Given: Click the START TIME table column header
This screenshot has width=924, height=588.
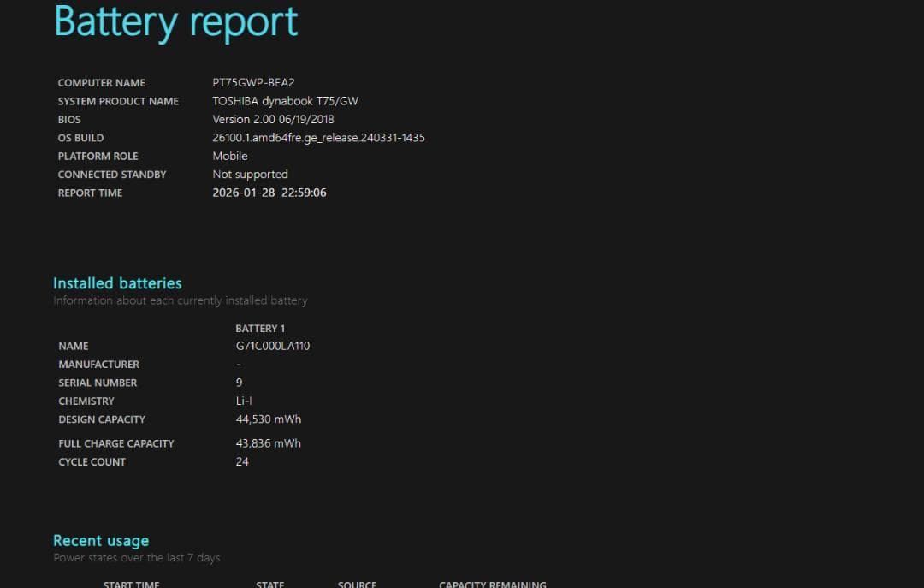Looking at the screenshot, I should tap(131, 584).
